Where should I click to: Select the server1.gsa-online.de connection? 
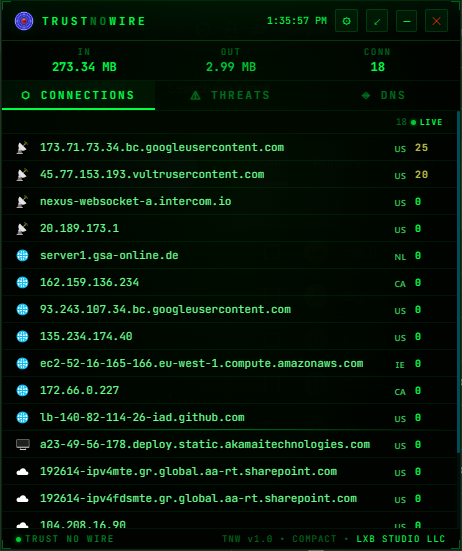[x=229, y=255]
